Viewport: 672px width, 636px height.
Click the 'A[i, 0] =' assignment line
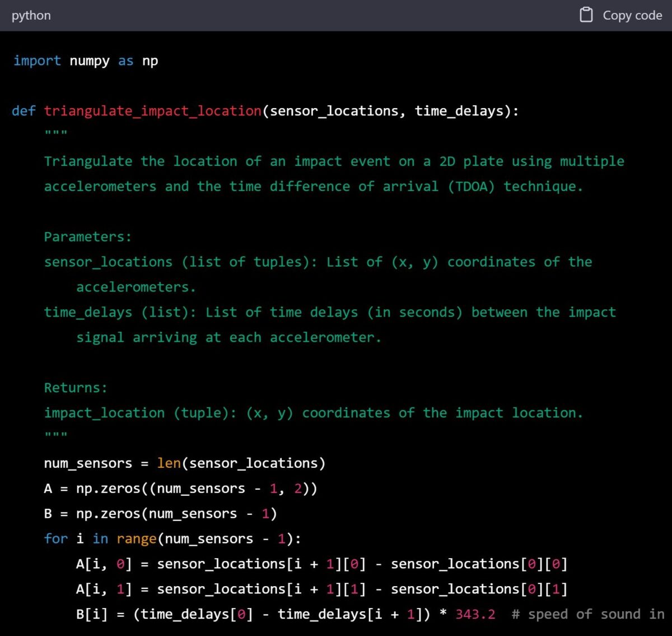322,564
